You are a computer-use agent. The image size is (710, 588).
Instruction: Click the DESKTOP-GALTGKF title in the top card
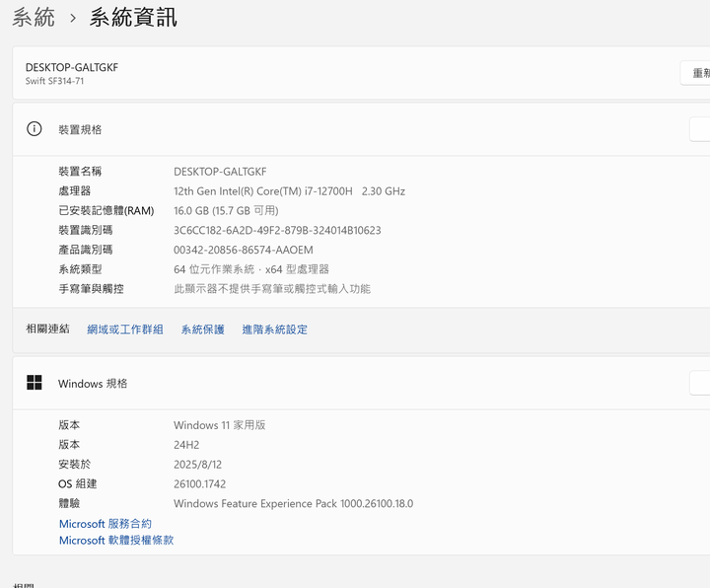click(72, 67)
